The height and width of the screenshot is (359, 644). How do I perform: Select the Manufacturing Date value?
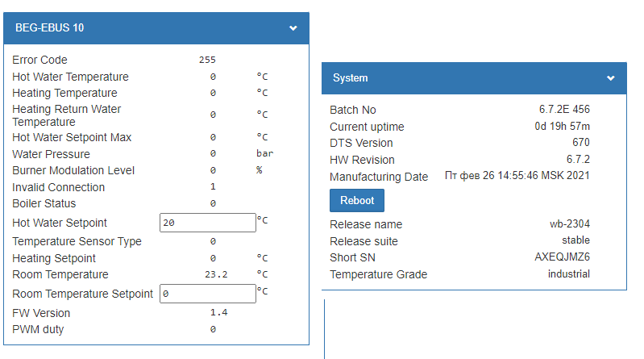pyautogui.click(x=517, y=176)
